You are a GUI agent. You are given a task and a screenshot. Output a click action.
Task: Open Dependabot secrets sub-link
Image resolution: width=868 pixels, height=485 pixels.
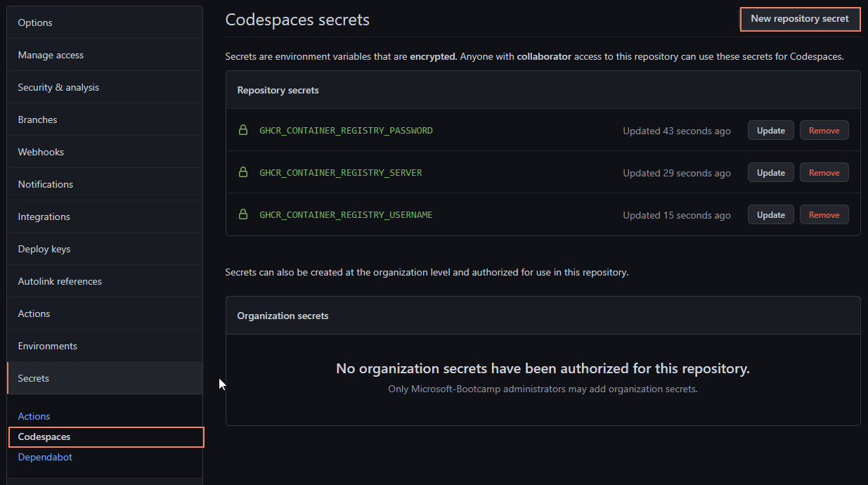pyautogui.click(x=45, y=457)
